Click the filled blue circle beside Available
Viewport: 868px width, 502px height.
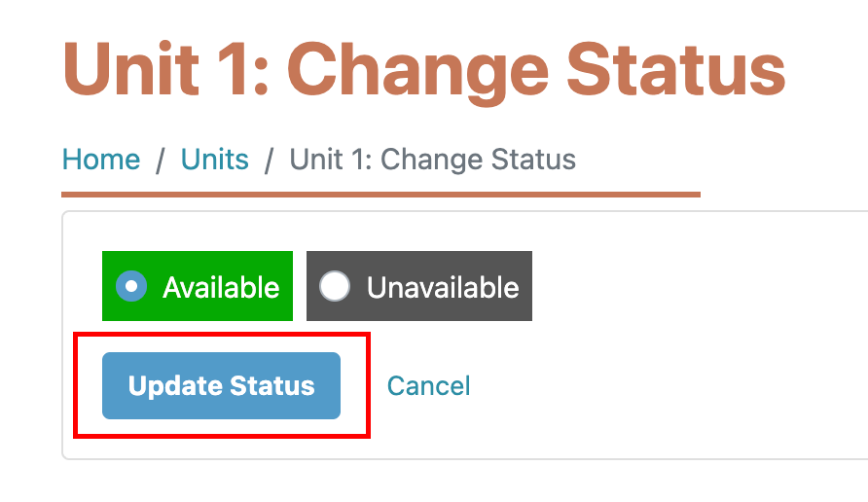pyautogui.click(x=131, y=286)
